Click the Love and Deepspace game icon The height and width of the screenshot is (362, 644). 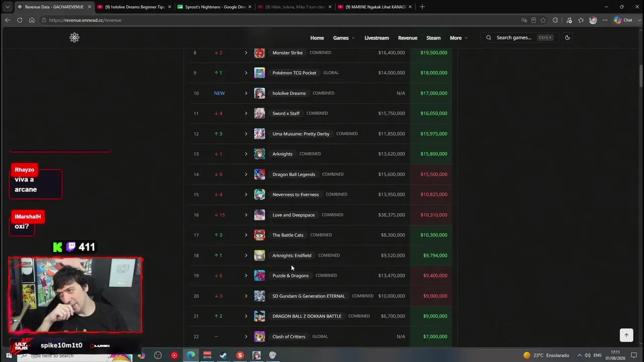(260, 215)
